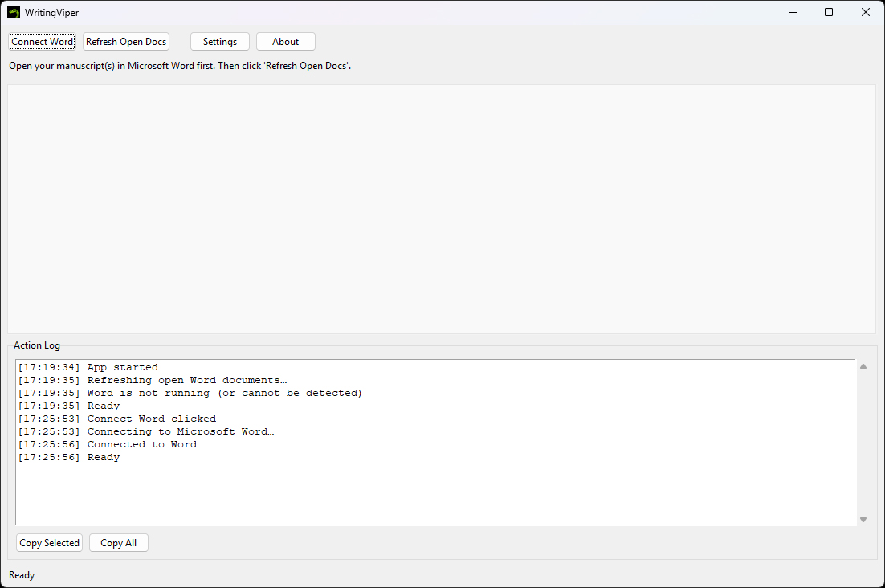Image resolution: width=885 pixels, height=588 pixels.
Task: Connect to Microsoft Word
Action: point(42,41)
